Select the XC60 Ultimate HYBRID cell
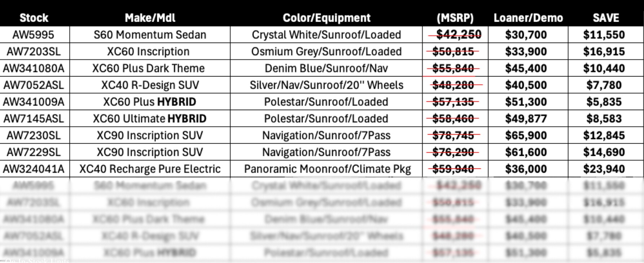Screen dimensions: 644x263 (150, 119)
